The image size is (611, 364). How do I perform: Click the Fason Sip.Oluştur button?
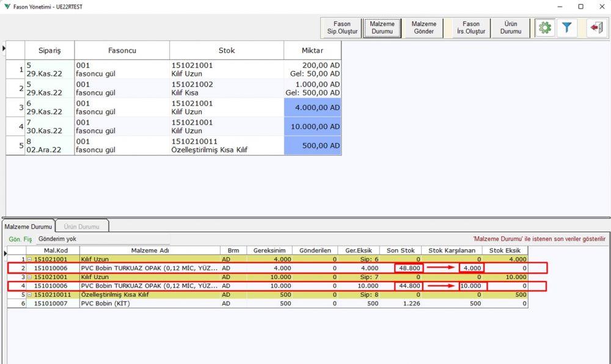click(342, 28)
